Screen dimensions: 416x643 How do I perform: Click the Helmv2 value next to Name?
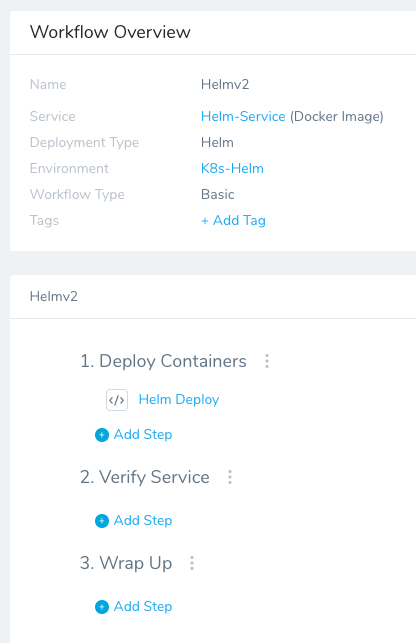(x=225, y=84)
